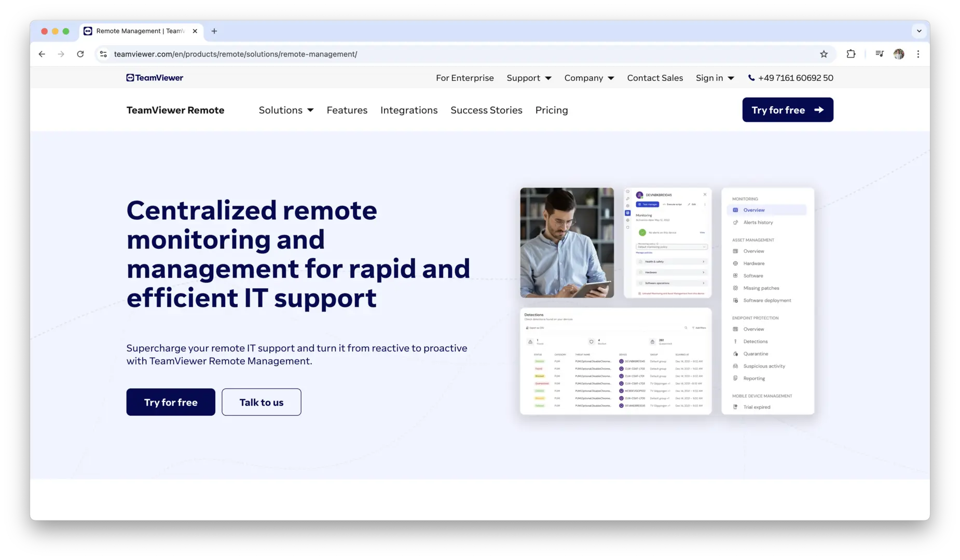Viewport: 960px width, 560px height.
Task: Expand the Company dropdown menu
Action: point(589,78)
